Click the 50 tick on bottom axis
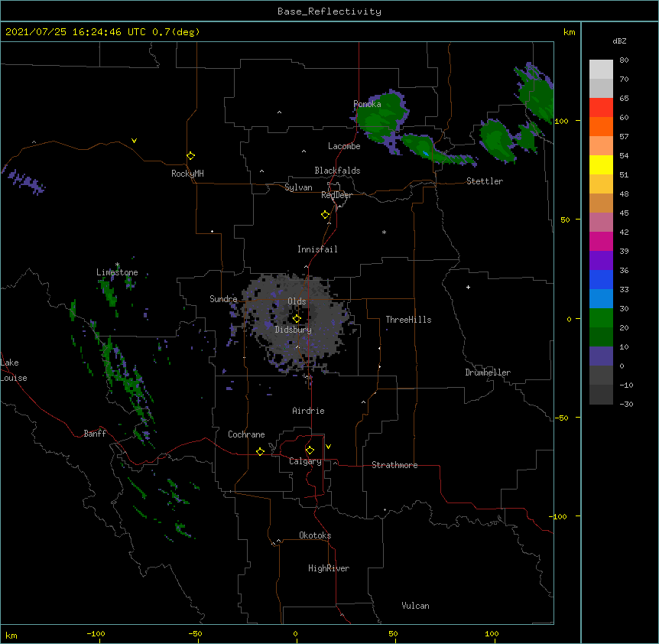The image size is (659, 644). pyautogui.click(x=393, y=633)
